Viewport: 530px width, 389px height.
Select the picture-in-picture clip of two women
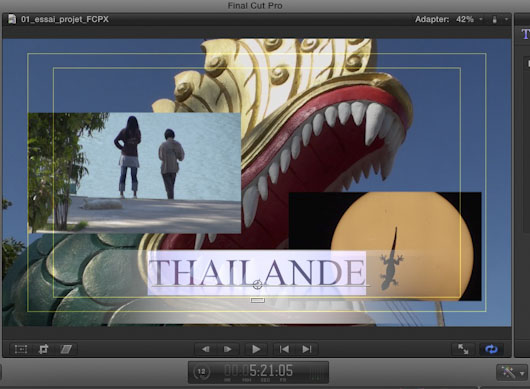(x=135, y=173)
